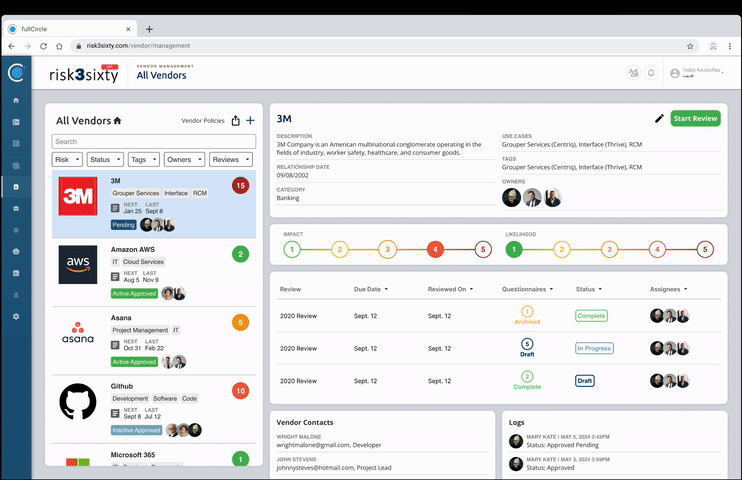The height and width of the screenshot is (480, 742).
Task: Sort reviews by Reviewed On column
Action: [450, 289]
